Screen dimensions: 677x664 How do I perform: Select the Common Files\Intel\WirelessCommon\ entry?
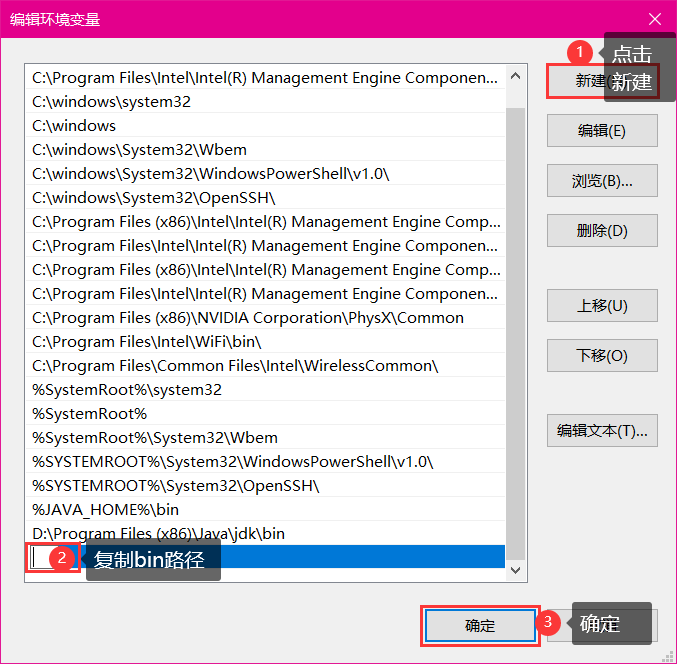pyautogui.click(x=265, y=366)
